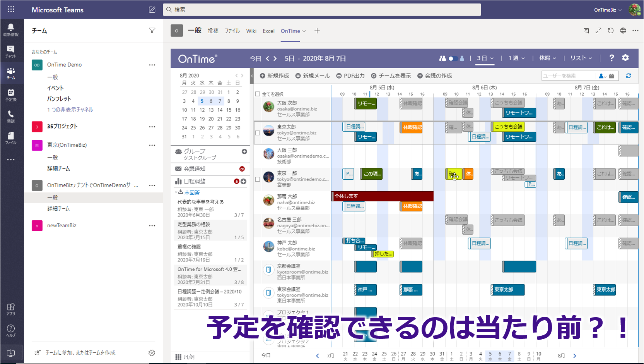Switch to the Excel tab
Image resolution: width=644 pixels, height=364 pixels.
click(268, 31)
